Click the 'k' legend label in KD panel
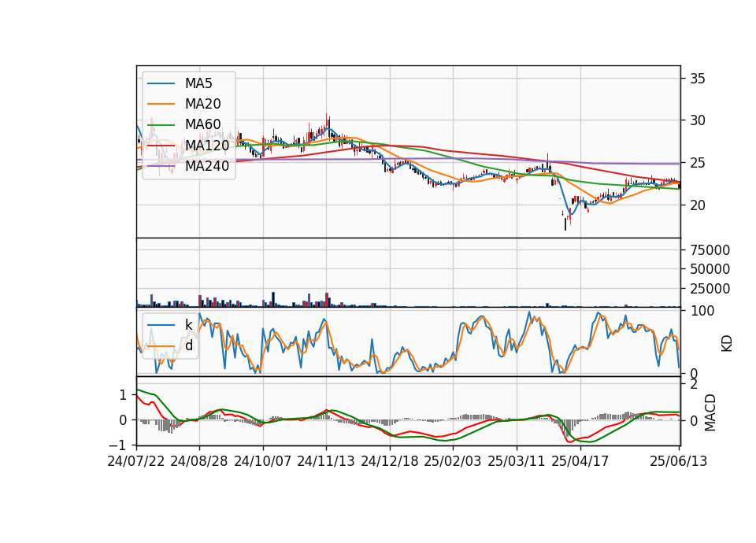Screen dimensions: 756x543 [188, 325]
